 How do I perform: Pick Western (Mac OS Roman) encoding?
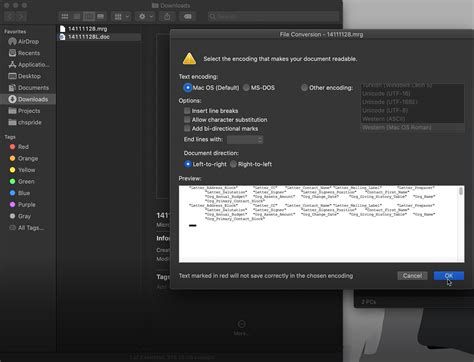point(412,127)
